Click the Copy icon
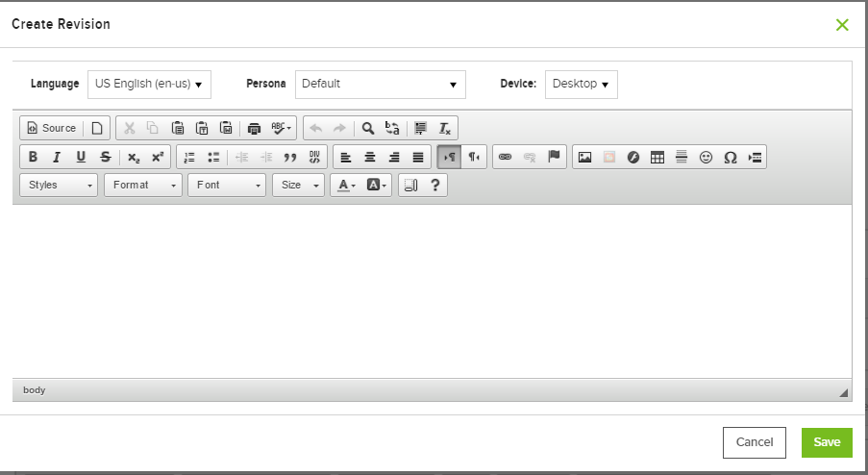868x475 pixels. (x=153, y=128)
